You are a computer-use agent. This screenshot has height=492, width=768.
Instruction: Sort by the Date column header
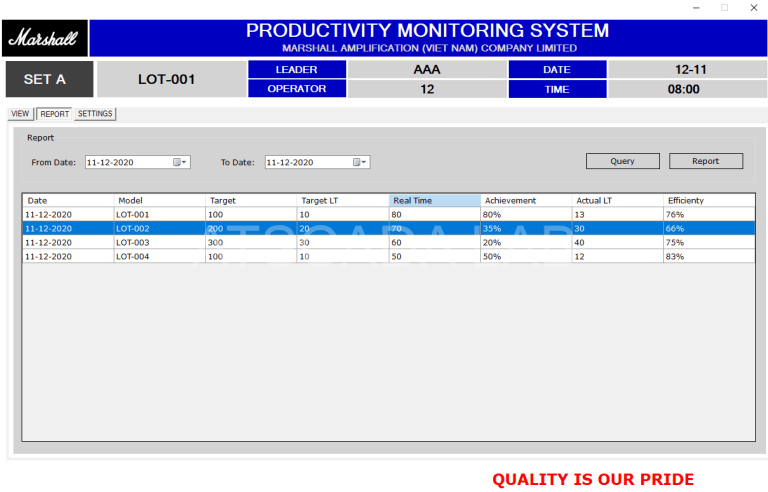(x=68, y=200)
